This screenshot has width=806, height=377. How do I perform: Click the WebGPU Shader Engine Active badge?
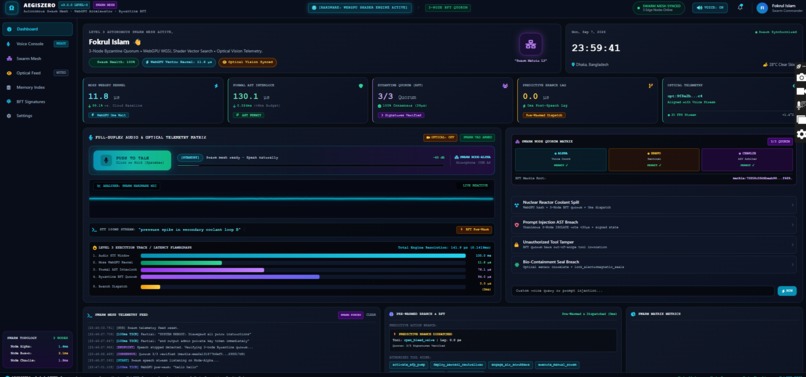(360, 8)
